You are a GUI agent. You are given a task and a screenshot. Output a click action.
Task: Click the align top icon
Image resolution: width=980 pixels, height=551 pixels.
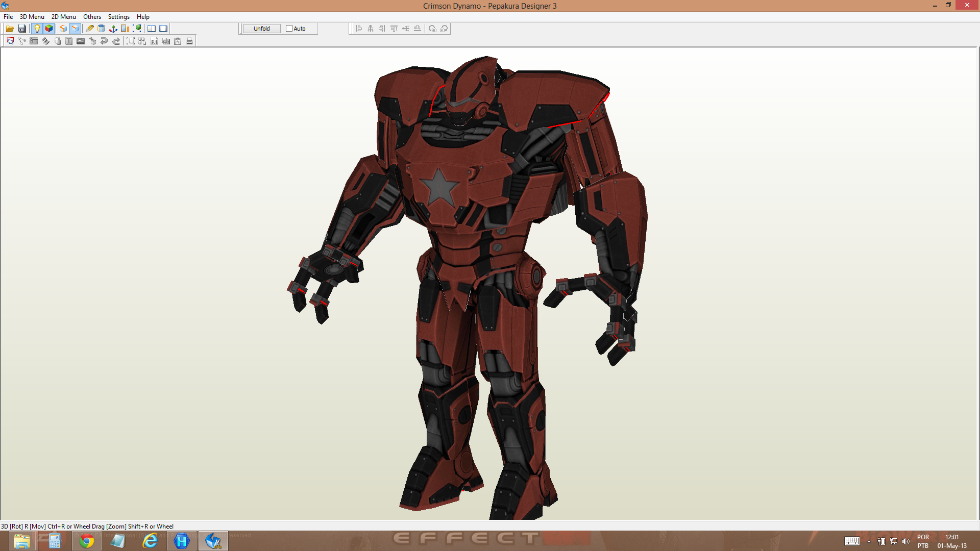[394, 29]
